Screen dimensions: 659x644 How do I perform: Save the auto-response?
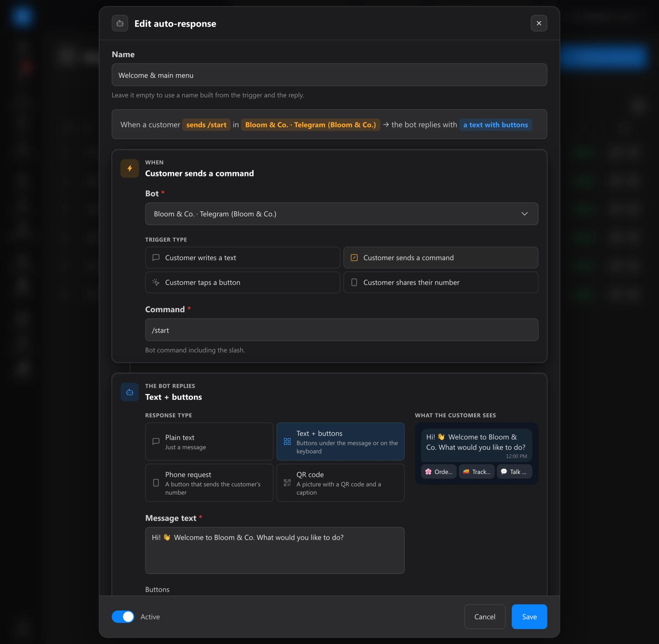pyautogui.click(x=529, y=617)
